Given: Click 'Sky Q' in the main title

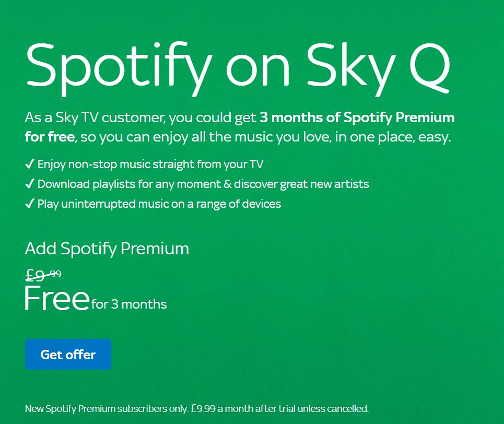Looking at the screenshot, I should click(x=378, y=68).
